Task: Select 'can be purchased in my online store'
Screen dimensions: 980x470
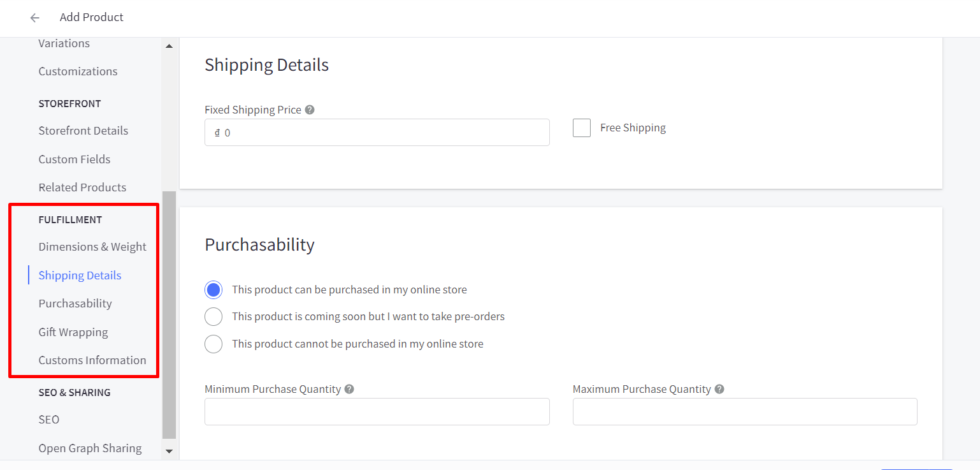Action: [x=213, y=290]
